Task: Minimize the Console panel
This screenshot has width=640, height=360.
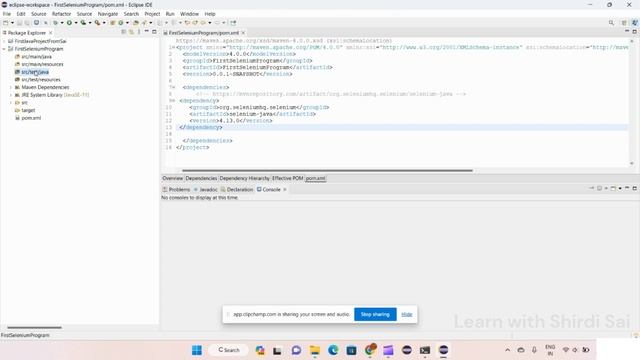Action: 627,188
